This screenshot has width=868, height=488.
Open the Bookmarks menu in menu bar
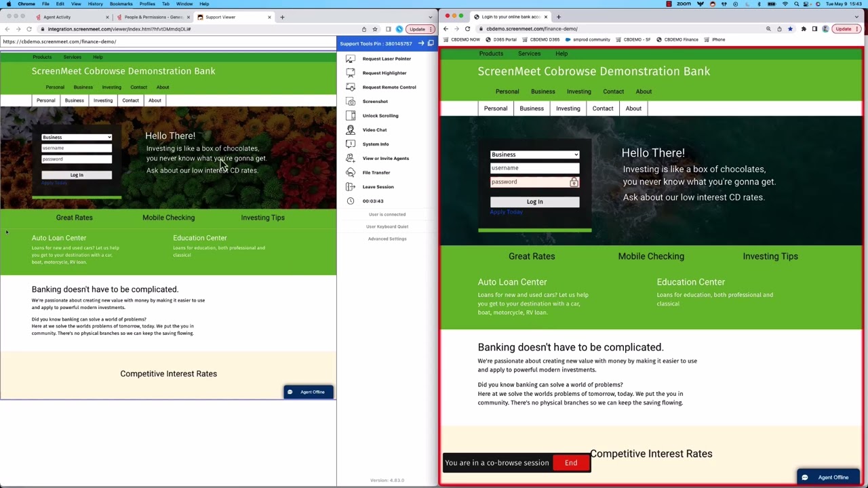click(x=121, y=4)
